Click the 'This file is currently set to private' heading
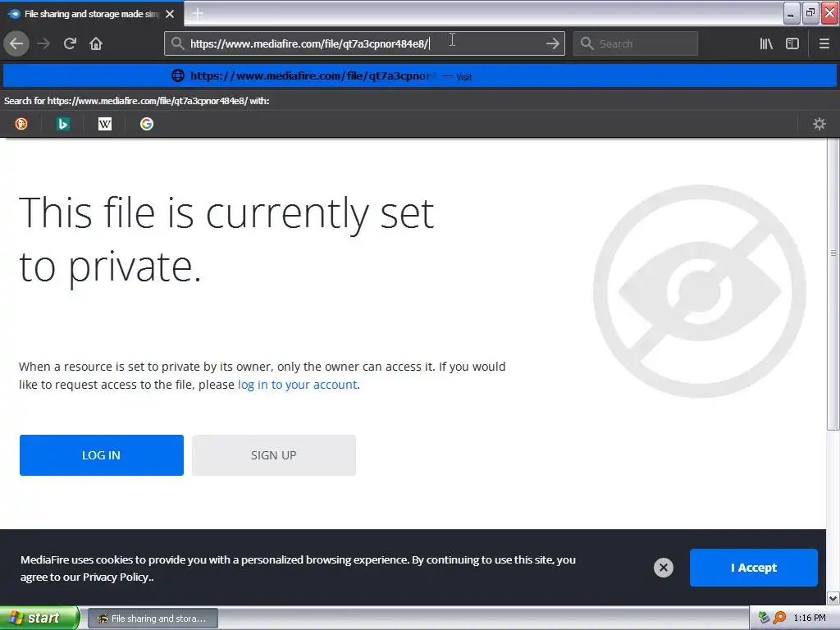 point(226,239)
